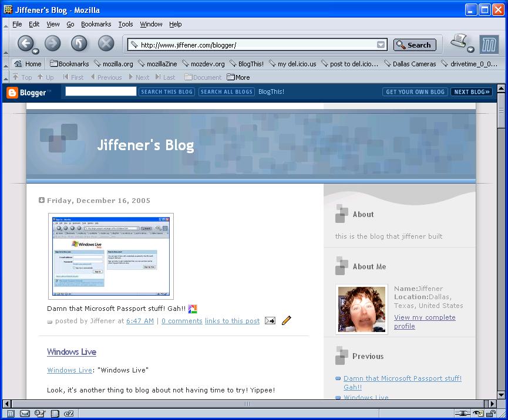508x420 pixels.
Task: Open the Dallas Cameras bookmark
Action: 410,64
